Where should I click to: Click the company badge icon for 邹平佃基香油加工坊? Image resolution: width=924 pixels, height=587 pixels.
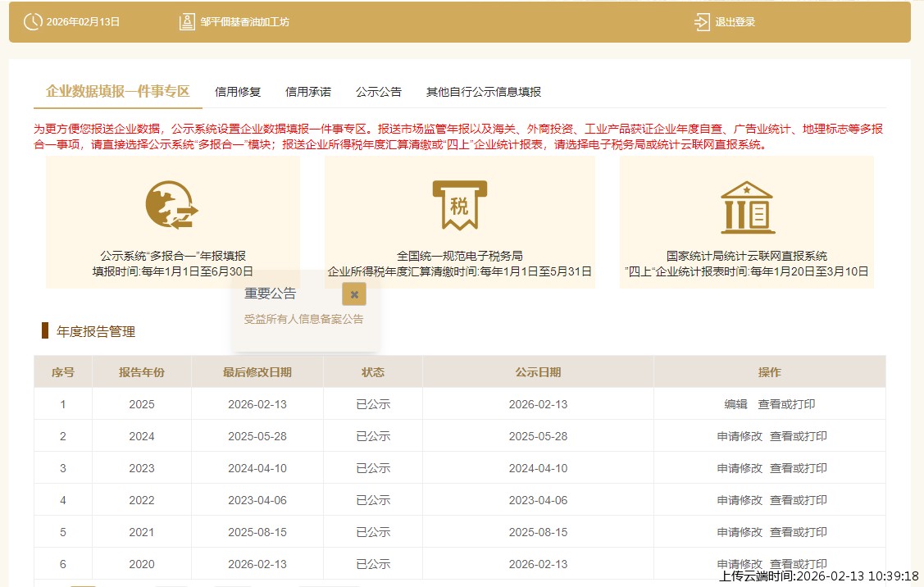tap(185, 21)
